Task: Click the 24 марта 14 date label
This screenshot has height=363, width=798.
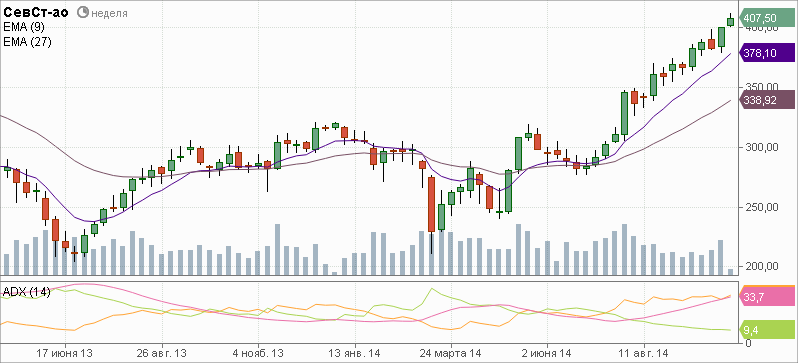Action: click(451, 353)
